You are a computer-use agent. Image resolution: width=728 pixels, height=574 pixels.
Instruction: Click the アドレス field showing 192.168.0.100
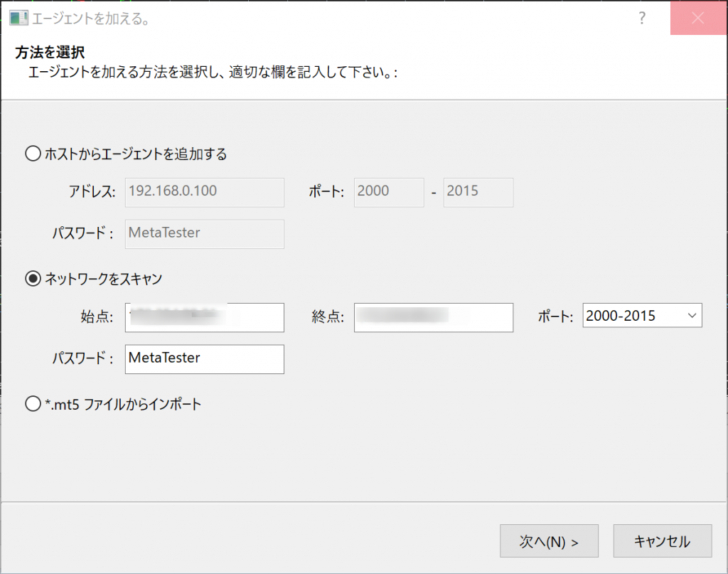(205, 192)
